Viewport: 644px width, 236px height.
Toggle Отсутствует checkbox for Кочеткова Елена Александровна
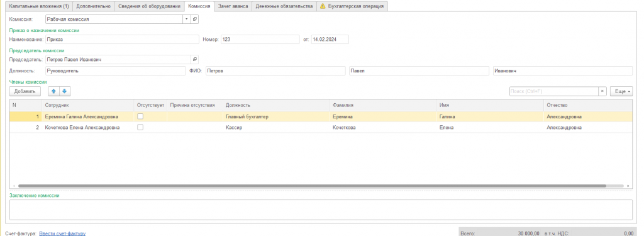tap(140, 128)
